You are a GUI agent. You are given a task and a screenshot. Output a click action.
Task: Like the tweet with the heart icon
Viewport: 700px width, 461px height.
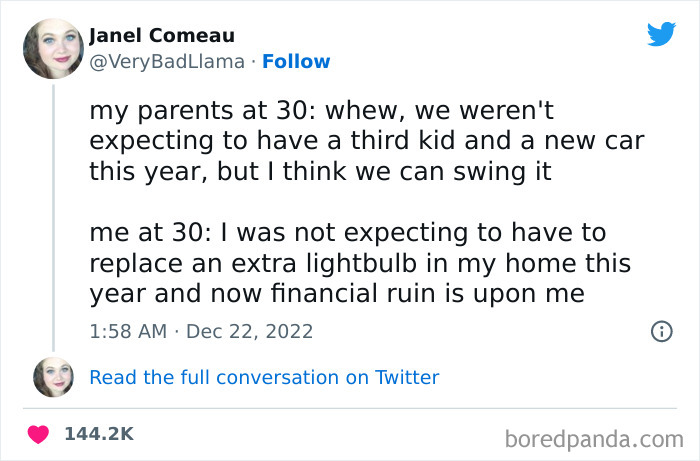[40, 435]
